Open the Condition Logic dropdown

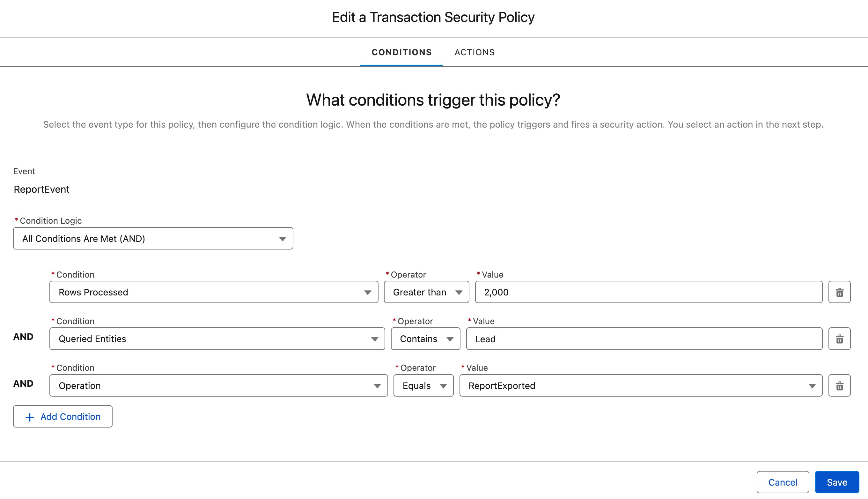click(x=153, y=239)
